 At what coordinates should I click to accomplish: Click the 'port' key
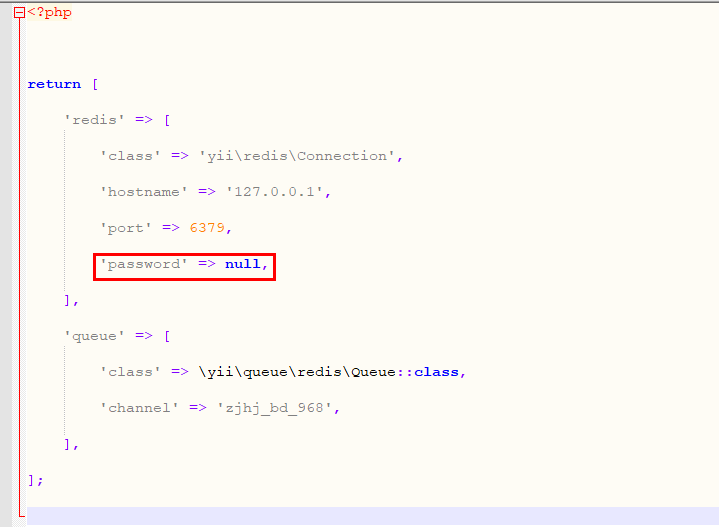point(126,228)
